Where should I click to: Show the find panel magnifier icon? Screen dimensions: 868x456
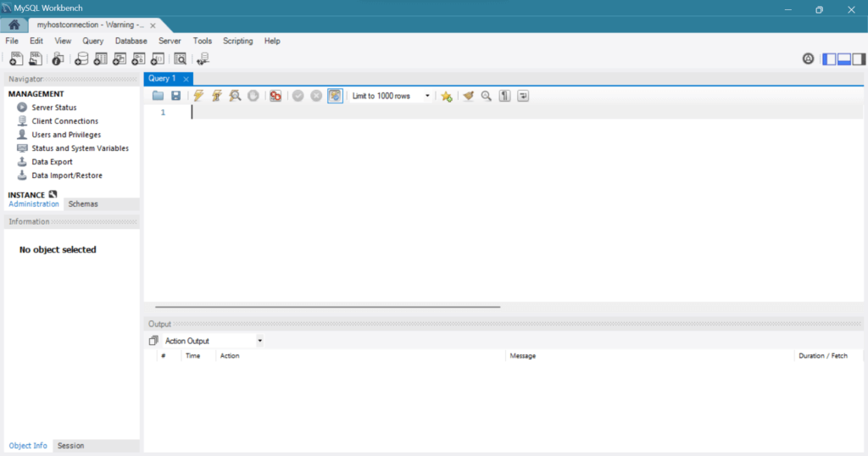point(486,96)
